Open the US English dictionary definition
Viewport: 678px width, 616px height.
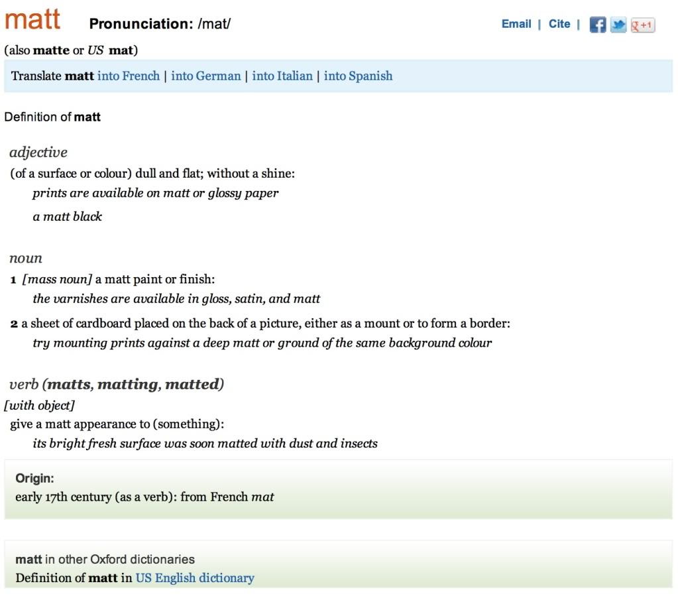click(x=195, y=578)
